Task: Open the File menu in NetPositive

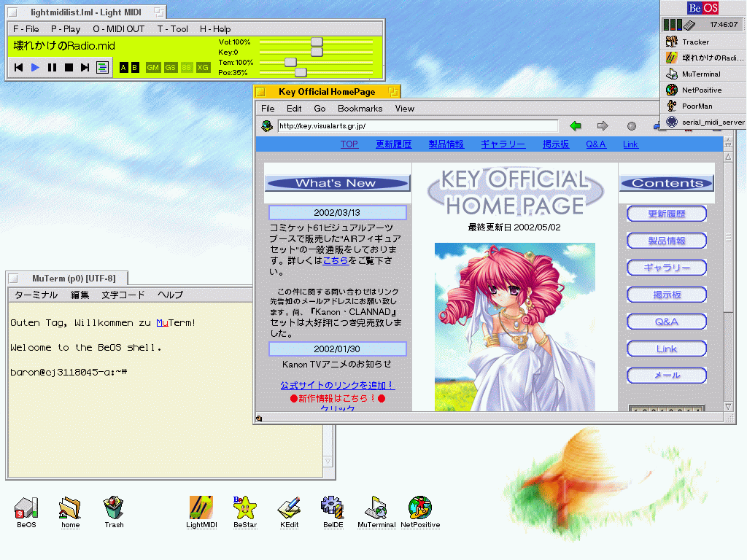Action: coord(268,109)
